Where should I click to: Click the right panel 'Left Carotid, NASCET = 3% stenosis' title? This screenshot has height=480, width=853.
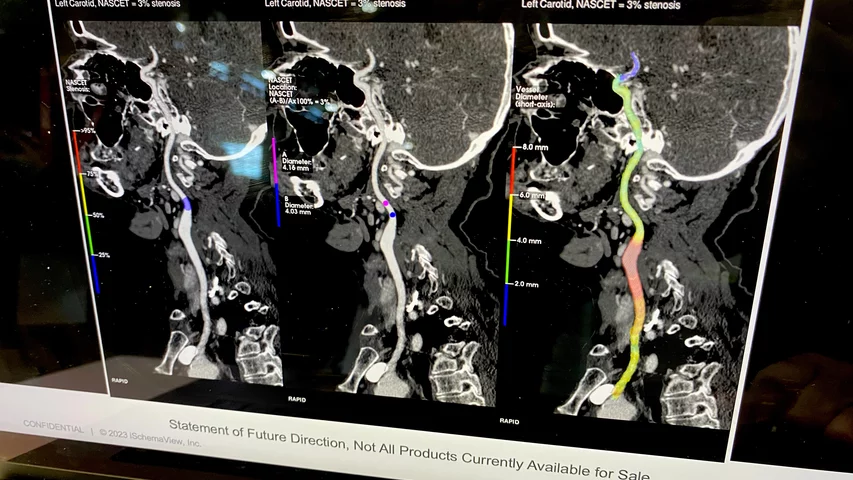click(601, 5)
